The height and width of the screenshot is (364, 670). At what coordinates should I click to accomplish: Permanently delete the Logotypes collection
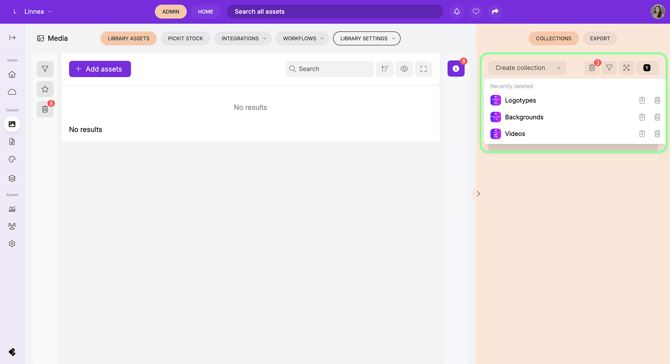coord(657,100)
